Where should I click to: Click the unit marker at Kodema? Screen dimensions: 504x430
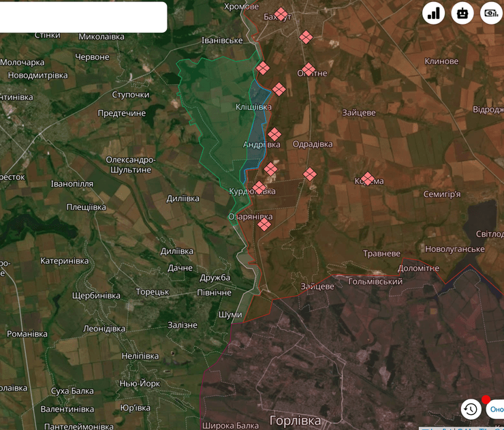tap(367, 179)
